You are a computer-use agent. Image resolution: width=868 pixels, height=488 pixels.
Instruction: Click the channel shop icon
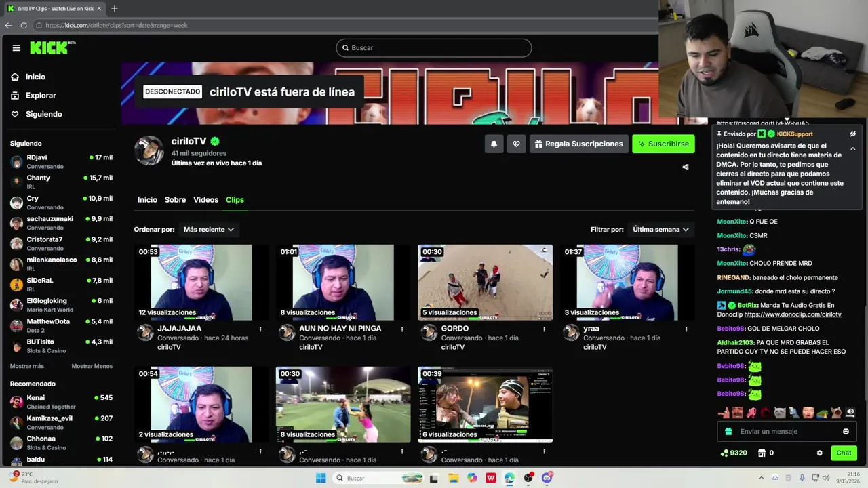coord(762,453)
